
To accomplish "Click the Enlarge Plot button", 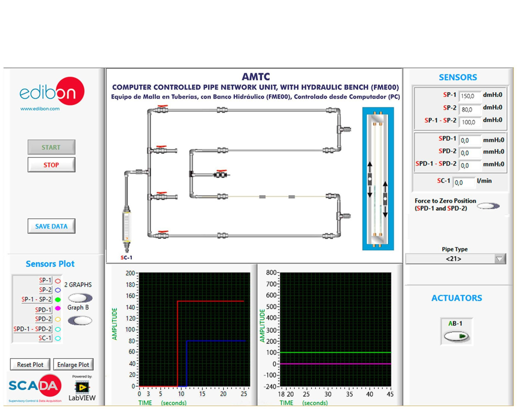I will 73,364.
